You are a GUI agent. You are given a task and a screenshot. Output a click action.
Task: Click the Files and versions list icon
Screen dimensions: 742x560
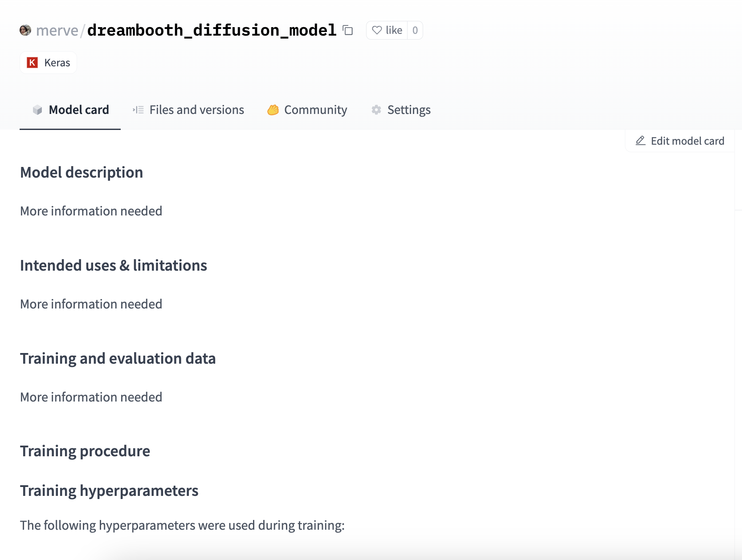pos(138,110)
